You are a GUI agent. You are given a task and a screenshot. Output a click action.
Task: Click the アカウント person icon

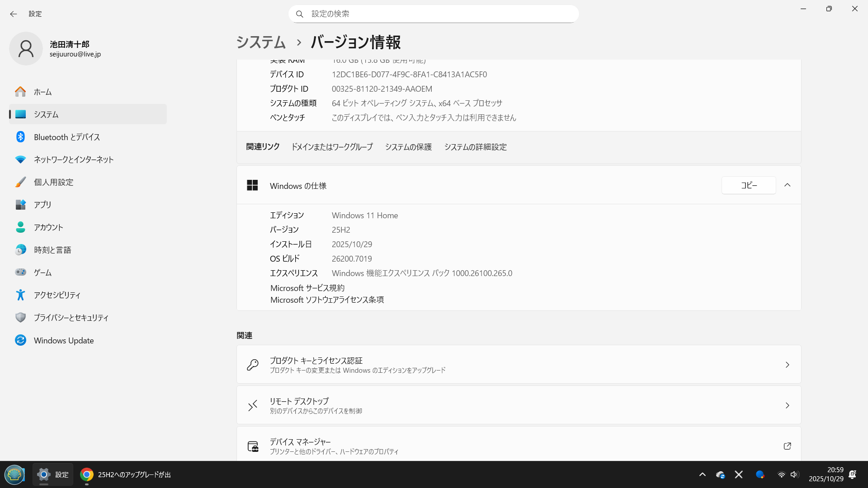[20, 227]
